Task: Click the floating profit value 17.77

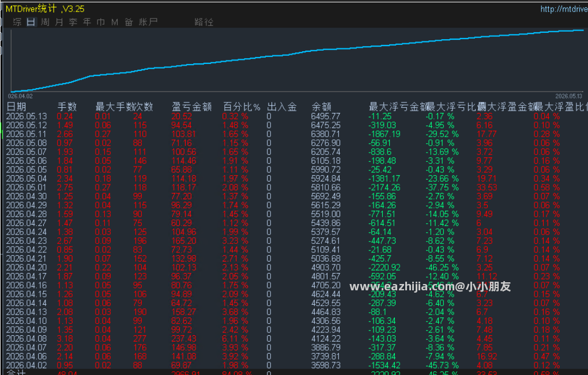Action: click(487, 134)
